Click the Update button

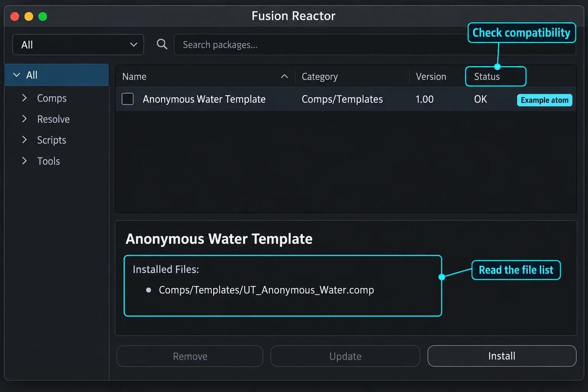[345, 356]
